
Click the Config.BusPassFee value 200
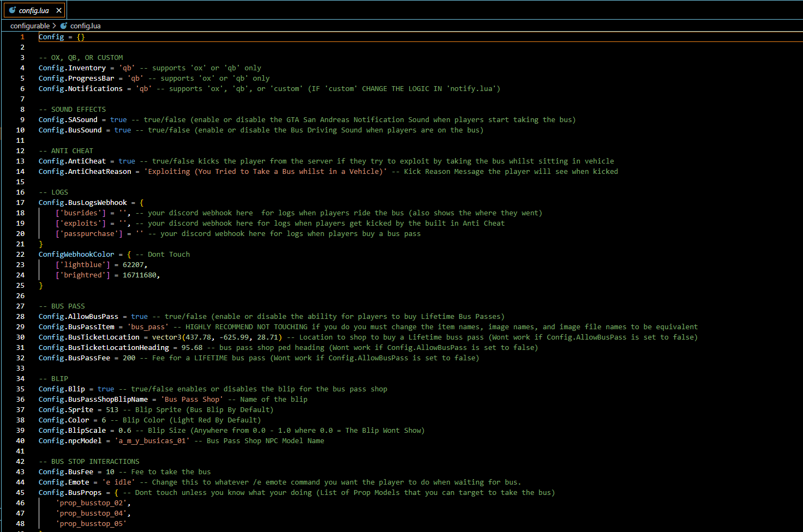[129, 358]
